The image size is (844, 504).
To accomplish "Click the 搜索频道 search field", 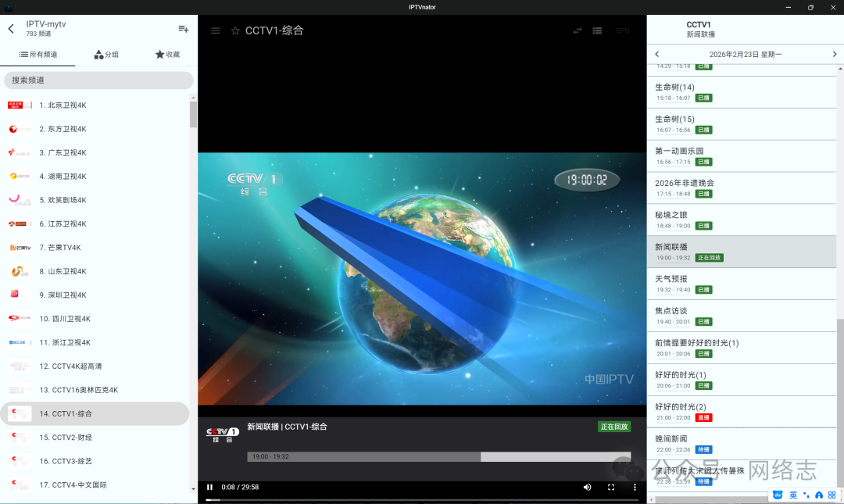I will 98,80.
